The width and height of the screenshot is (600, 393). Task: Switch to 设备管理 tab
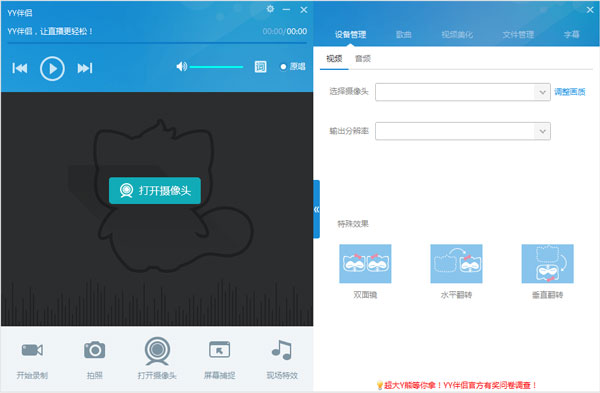[x=351, y=35]
